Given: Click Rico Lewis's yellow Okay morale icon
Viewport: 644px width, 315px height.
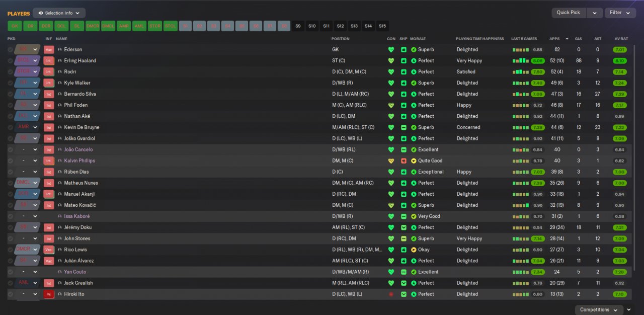Looking at the screenshot, I should pos(414,250).
